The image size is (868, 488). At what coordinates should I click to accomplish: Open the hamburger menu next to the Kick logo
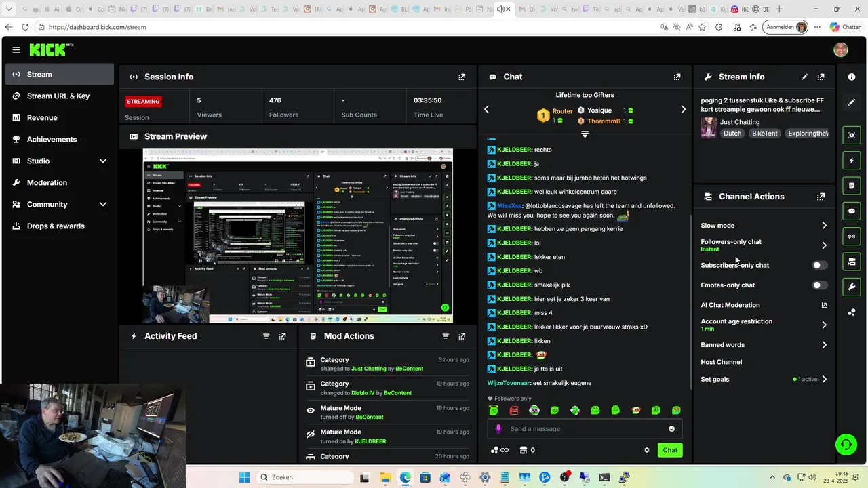pos(16,49)
